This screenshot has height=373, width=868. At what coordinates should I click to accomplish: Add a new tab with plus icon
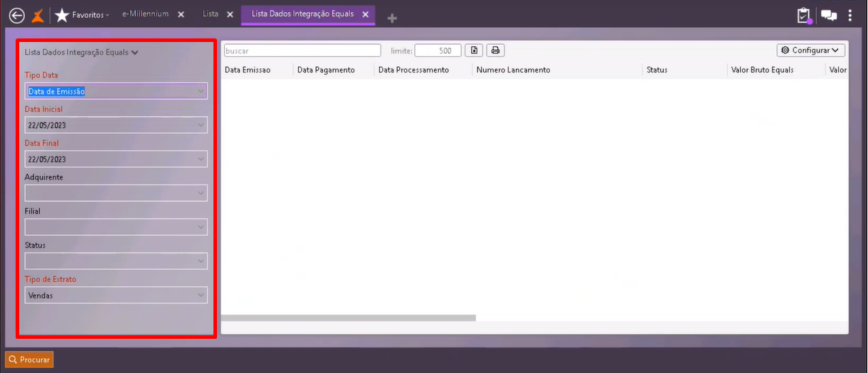pos(392,19)
